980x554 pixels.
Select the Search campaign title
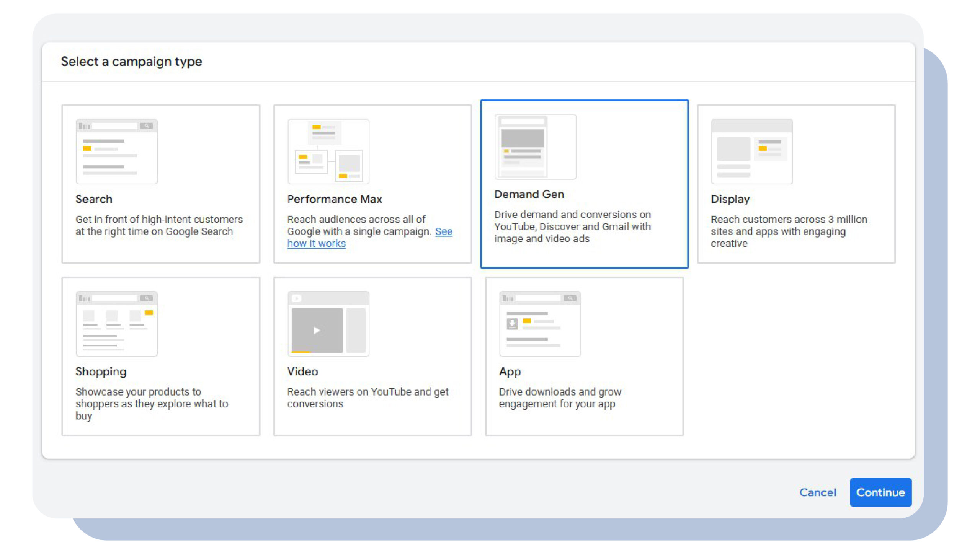tap(94, 199)
